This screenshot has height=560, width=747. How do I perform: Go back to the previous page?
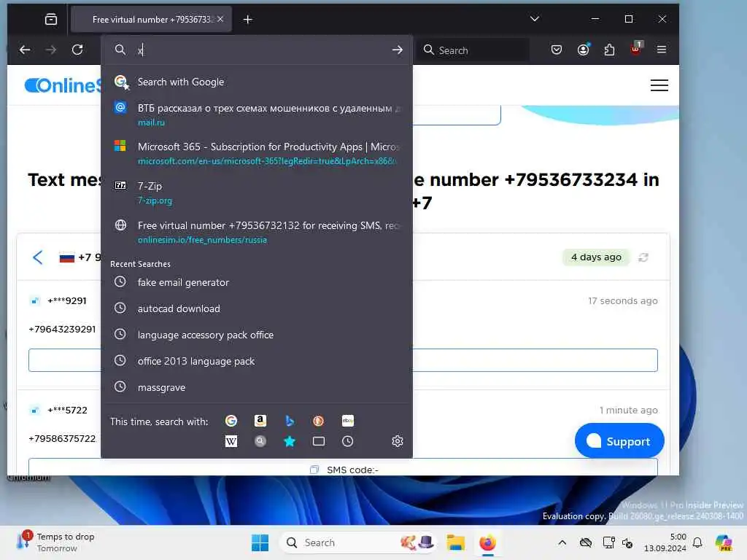(x=25, y=50)
